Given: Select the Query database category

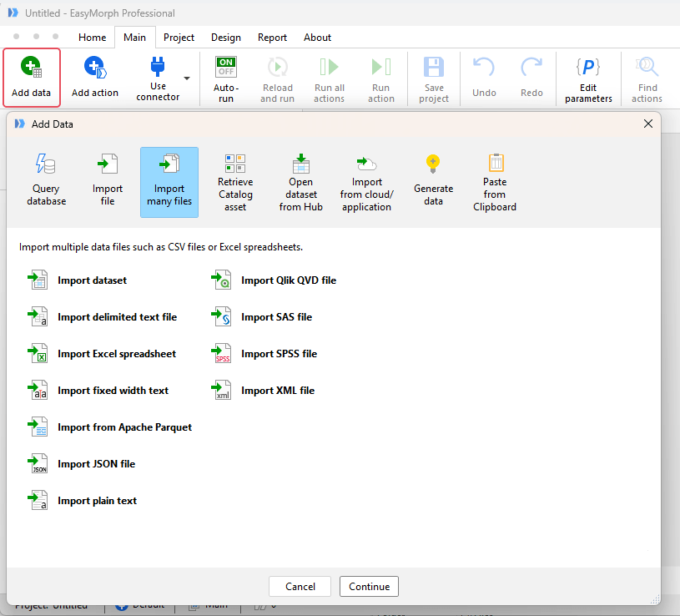Looking at the screenshot, I should (x=47, y=182).
